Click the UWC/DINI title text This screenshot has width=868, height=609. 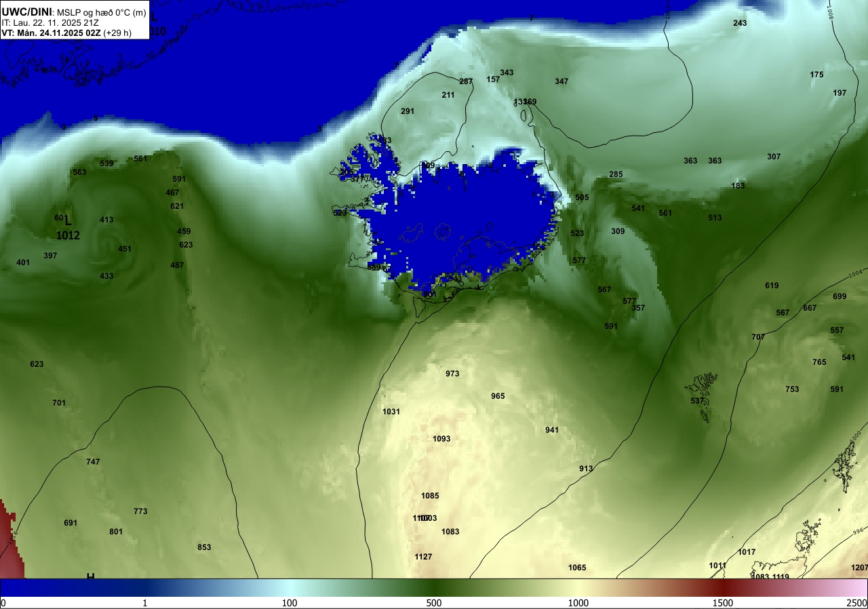click(27, 12)
